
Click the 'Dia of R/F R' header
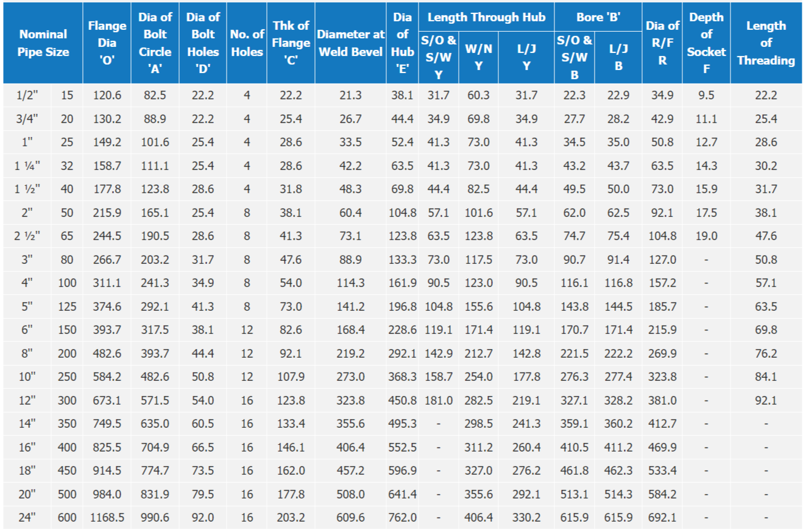pyautogui.click(x=662, y=43)
